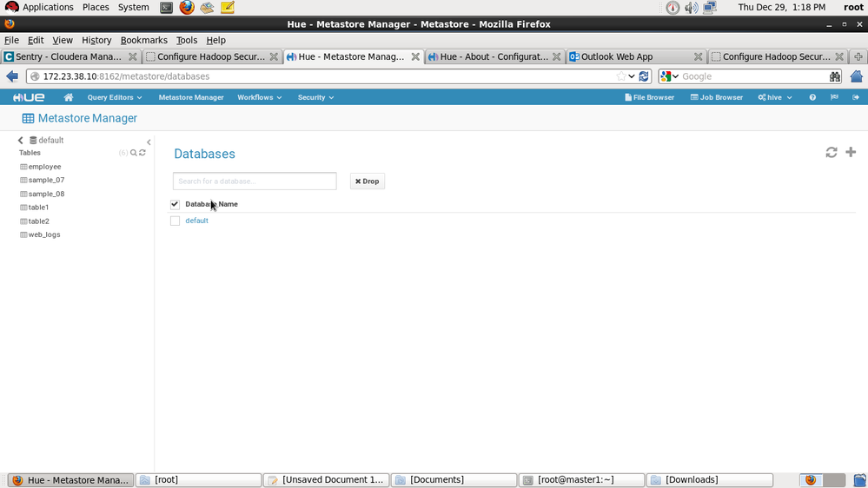Click the sign out icon
Viewport: 868px width, 488px height.
[x=856, y=97]
